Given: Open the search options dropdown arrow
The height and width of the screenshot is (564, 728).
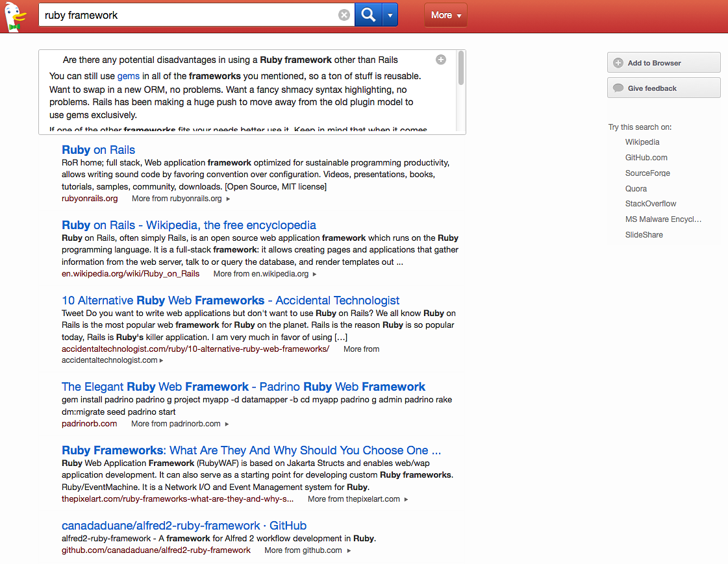Looking at the screenshot, I should coord(390,15).
